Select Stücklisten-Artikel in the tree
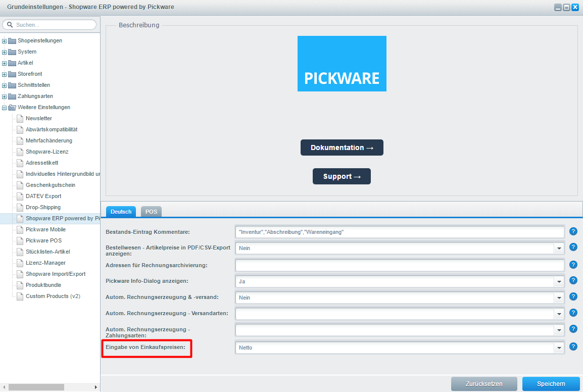The image size is (583, 392). [47, 252]
